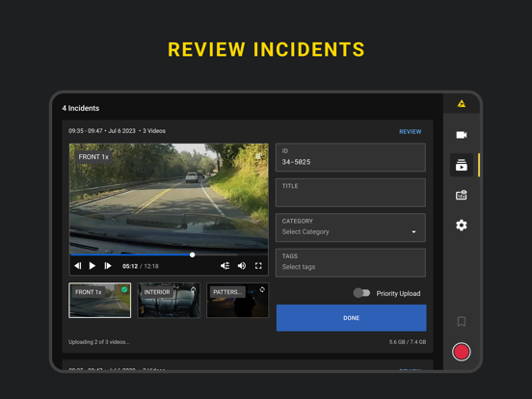Click the TAGS select field

(x=351, y=262)
